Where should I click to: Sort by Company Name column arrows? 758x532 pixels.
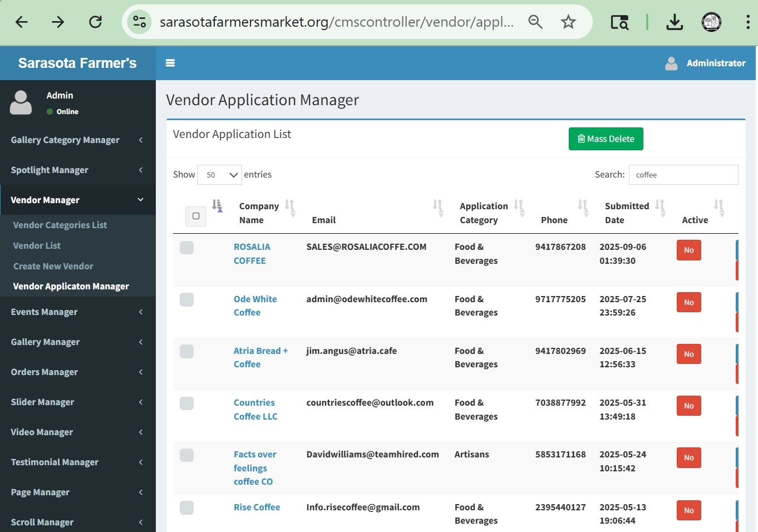pyautogui.click(x=290, y=207)
